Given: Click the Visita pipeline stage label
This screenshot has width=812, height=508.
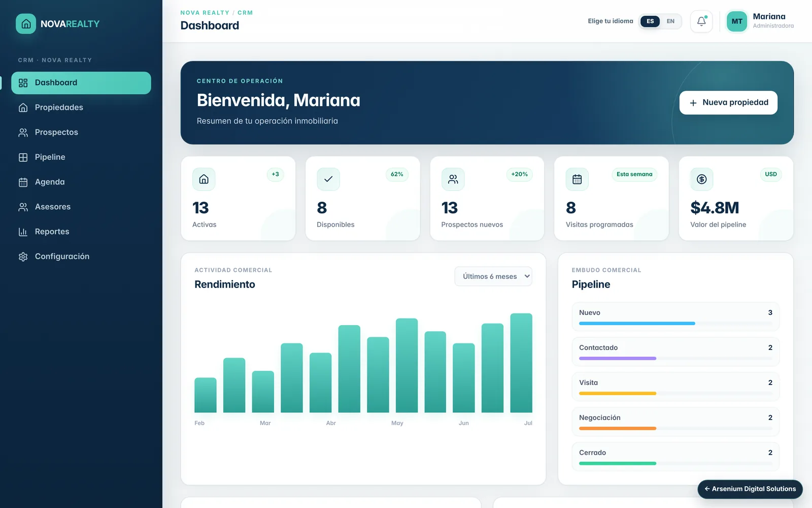Looking at the screenshot, I should click(x=588, y=383).
